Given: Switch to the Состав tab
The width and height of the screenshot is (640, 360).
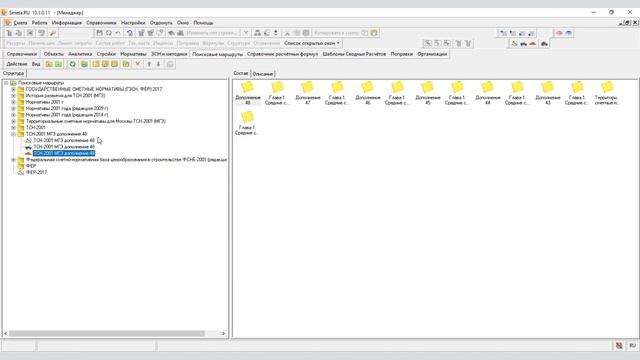Looking at the screenshot, I should click(x=241, y=73).
